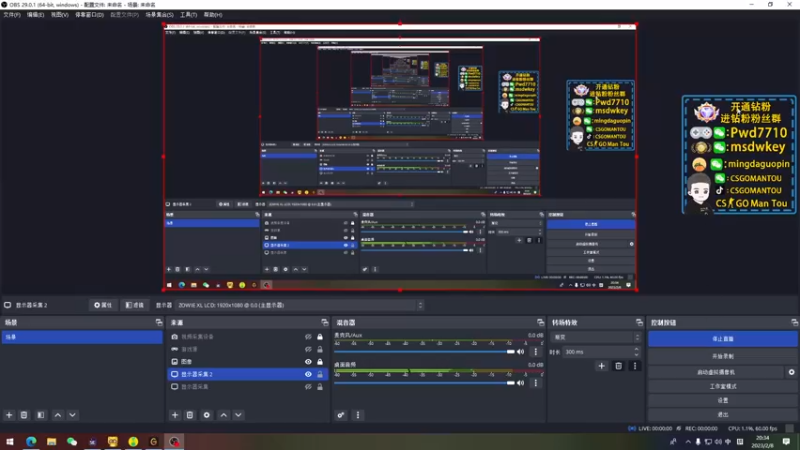Start the virtual camera
This screenshot has width=800, height=450.
(x=716, y=372)
